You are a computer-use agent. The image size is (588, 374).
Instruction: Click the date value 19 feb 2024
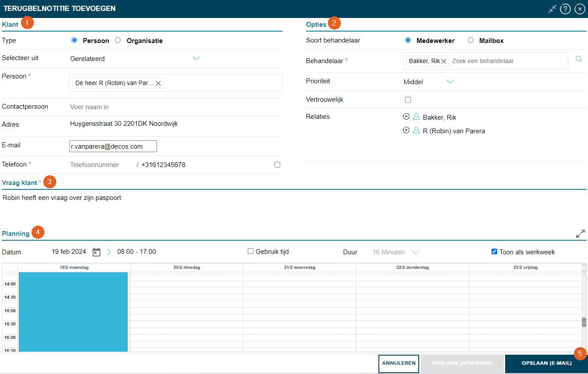pyautogui.click(x=69, y=252)
